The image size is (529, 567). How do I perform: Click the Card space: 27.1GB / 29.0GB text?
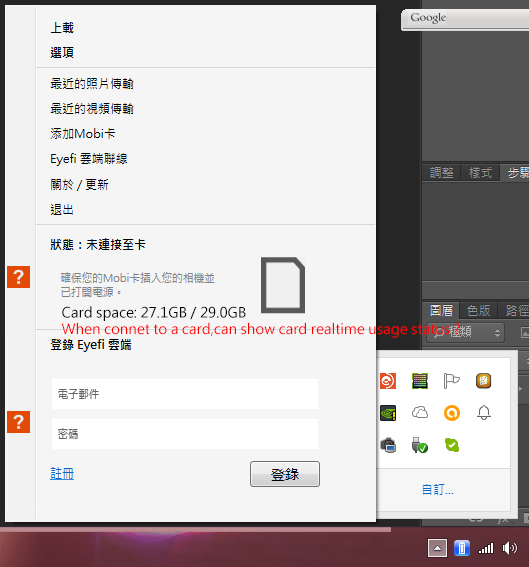pos(154,312)
